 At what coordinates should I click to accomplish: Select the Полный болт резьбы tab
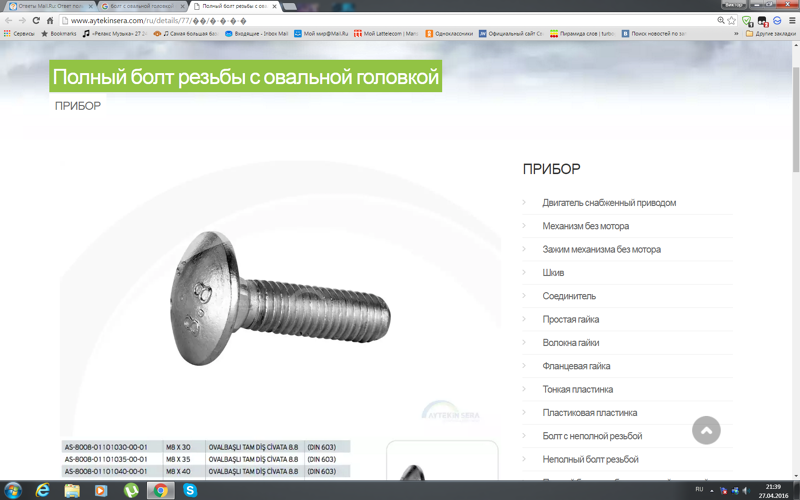coord(233,6)
